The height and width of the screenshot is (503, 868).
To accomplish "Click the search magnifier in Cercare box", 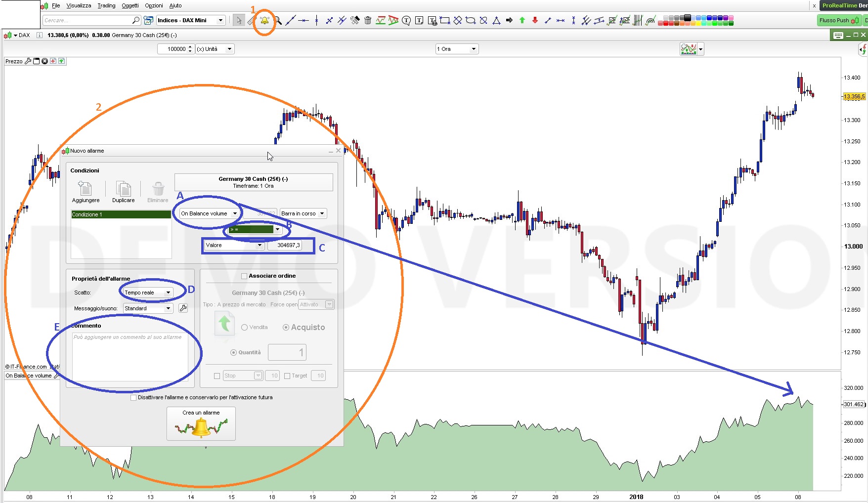I will point(136,20).
